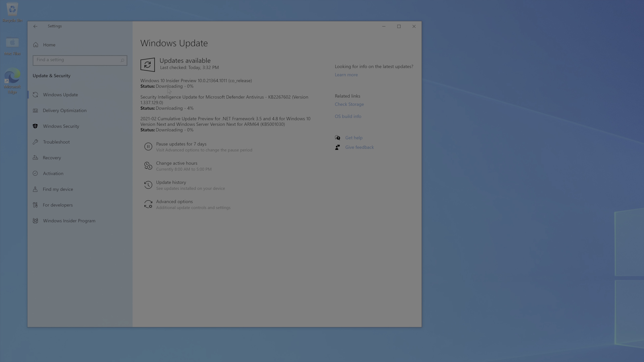Screen dimensions: 644x362
Task: Select the Find my device icon
Action: point(35,189)
